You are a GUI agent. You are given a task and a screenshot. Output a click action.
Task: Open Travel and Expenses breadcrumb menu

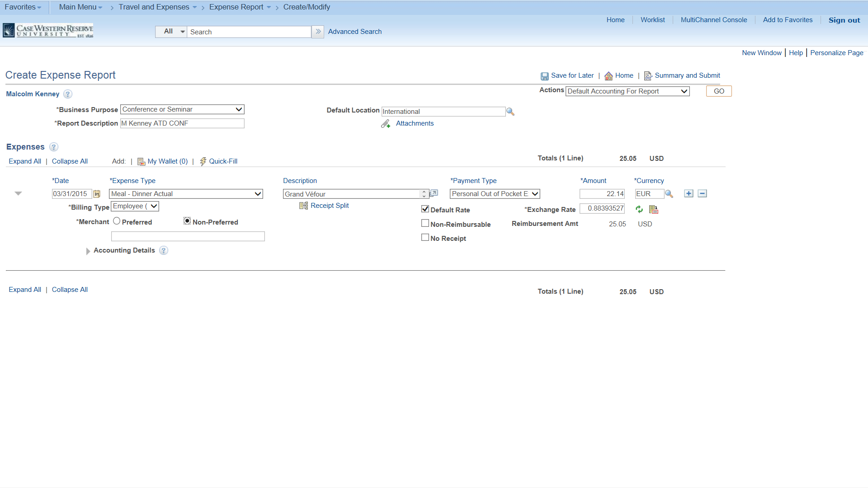(158, 7)
